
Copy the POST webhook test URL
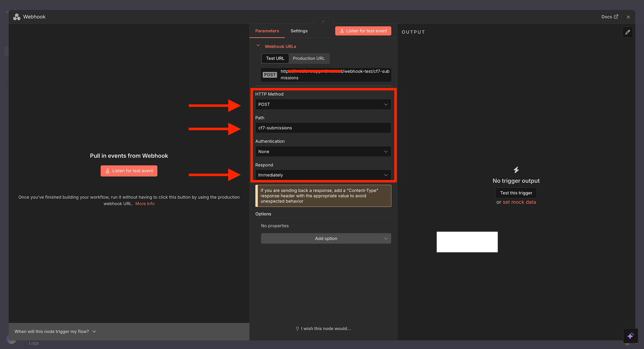[x=326, y=74]
